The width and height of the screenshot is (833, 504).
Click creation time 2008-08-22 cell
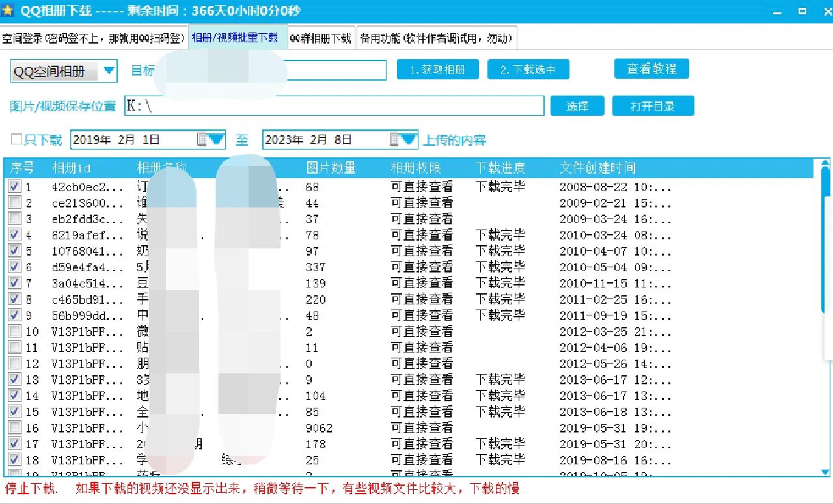(615, 187)
